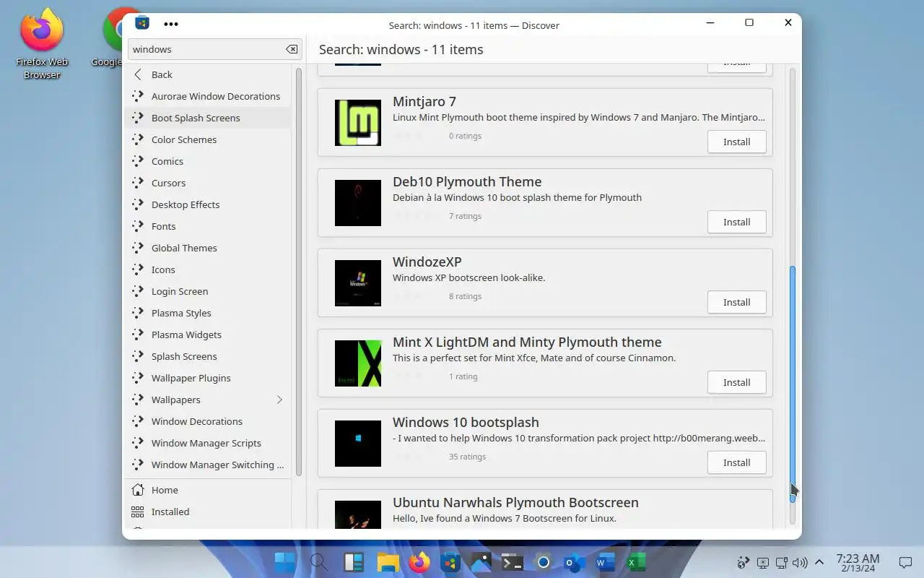
Task: Open Deb10 Plymouth Theme thumbnail
Action: click(x=358, y=203)
